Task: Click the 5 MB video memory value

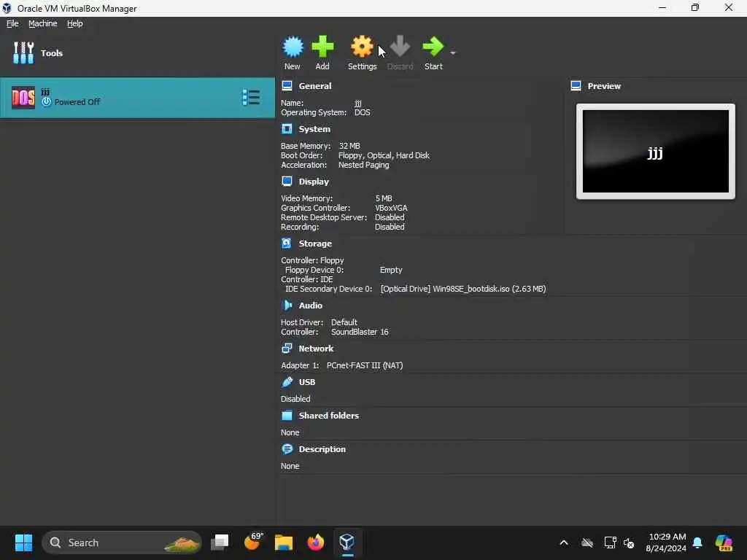Action: click(x=384, y=198)
